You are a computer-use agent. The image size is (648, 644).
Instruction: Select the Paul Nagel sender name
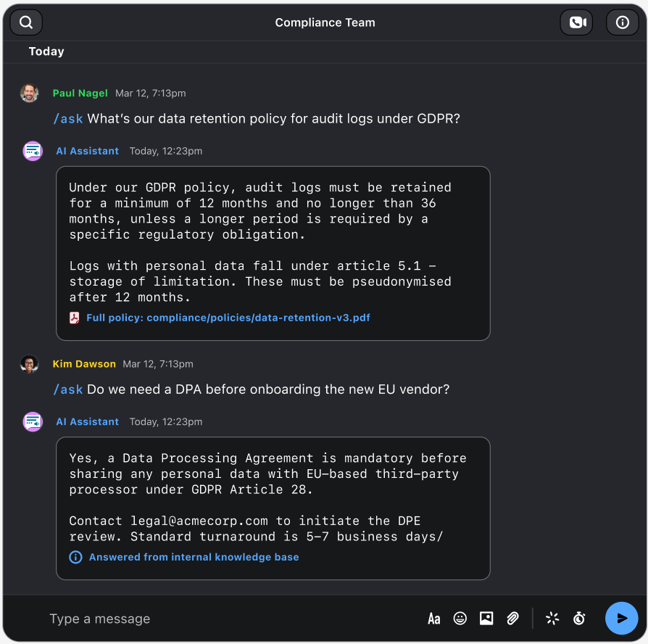tap(80, 93)
